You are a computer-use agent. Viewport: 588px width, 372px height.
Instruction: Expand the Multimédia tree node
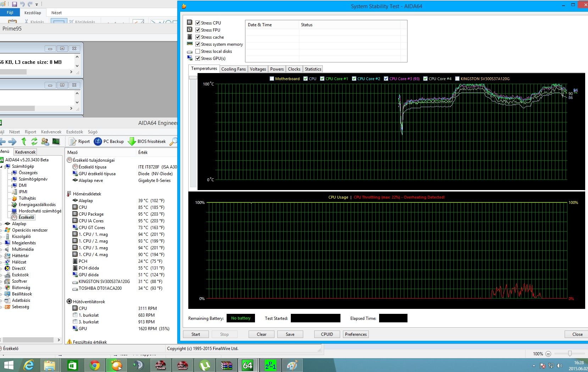click(x=1, y=250)
